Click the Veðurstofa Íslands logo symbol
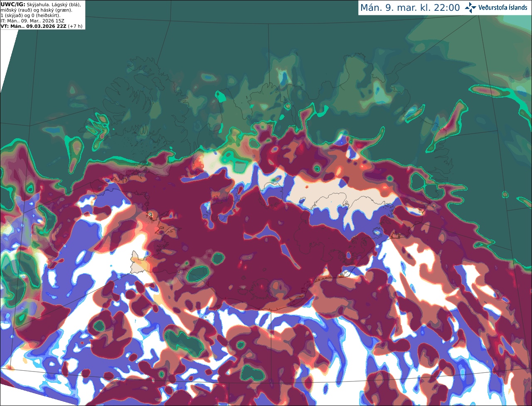532x406 pixels. pyautogui.click(x=470, y=7)
